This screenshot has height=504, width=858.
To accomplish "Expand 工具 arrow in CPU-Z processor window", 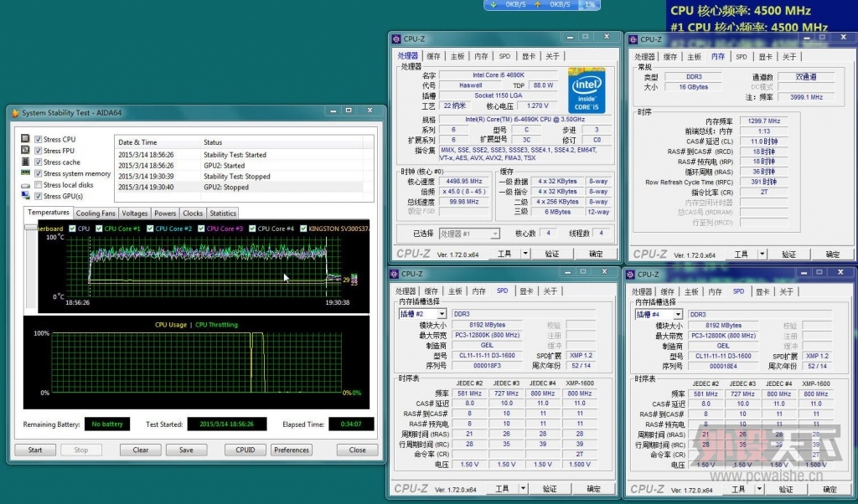I will point(525,254).
